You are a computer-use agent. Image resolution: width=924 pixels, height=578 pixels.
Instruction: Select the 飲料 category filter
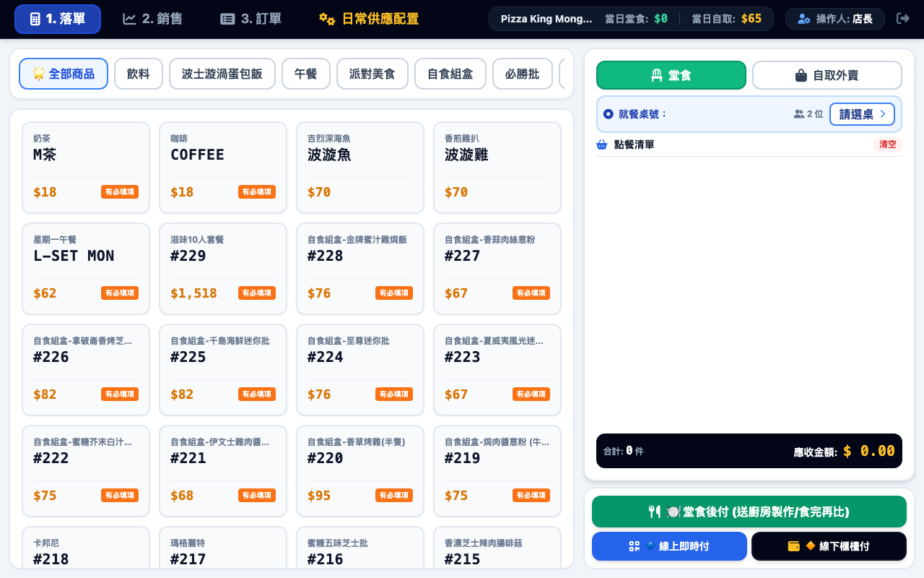click(x=139, y=74)
